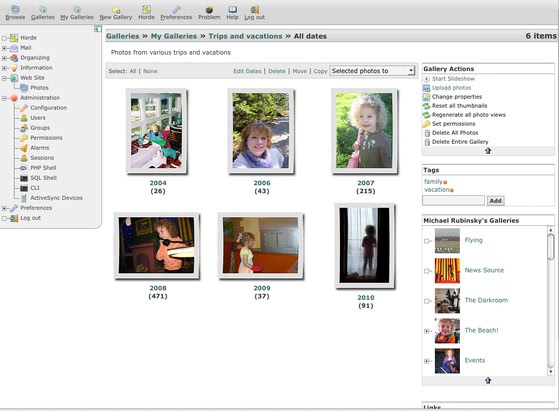Remove the family tag using its orange icon
This screenshot has width=559, height=411.
pos(445,183)
